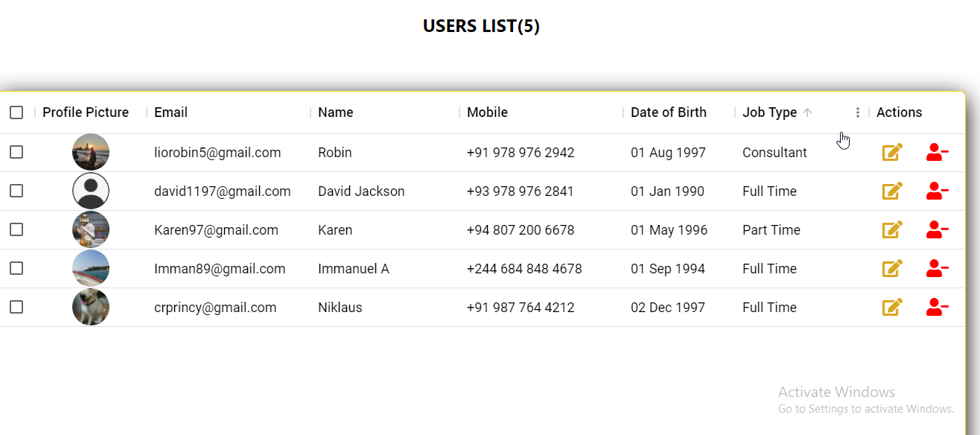Click the Email column header
Image resolution: width=980 pixels, height=435 pixels.
point(171,112)
